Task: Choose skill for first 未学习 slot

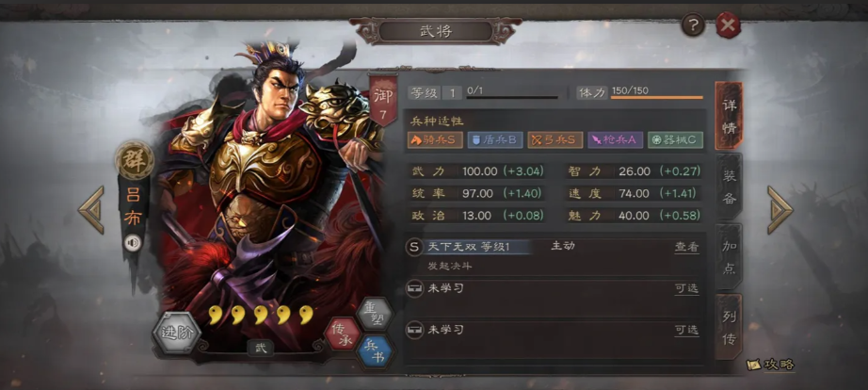Action: point(686,288)
